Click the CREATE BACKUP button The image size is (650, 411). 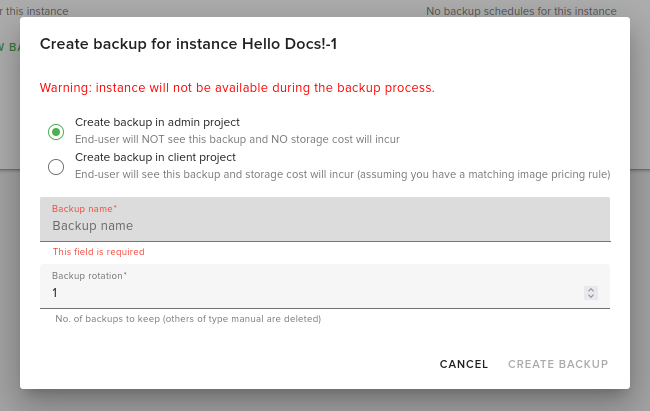tap(558, 364)
